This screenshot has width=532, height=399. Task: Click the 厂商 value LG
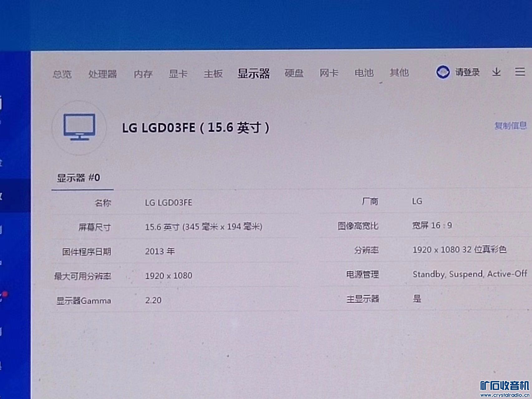point(417,201)
